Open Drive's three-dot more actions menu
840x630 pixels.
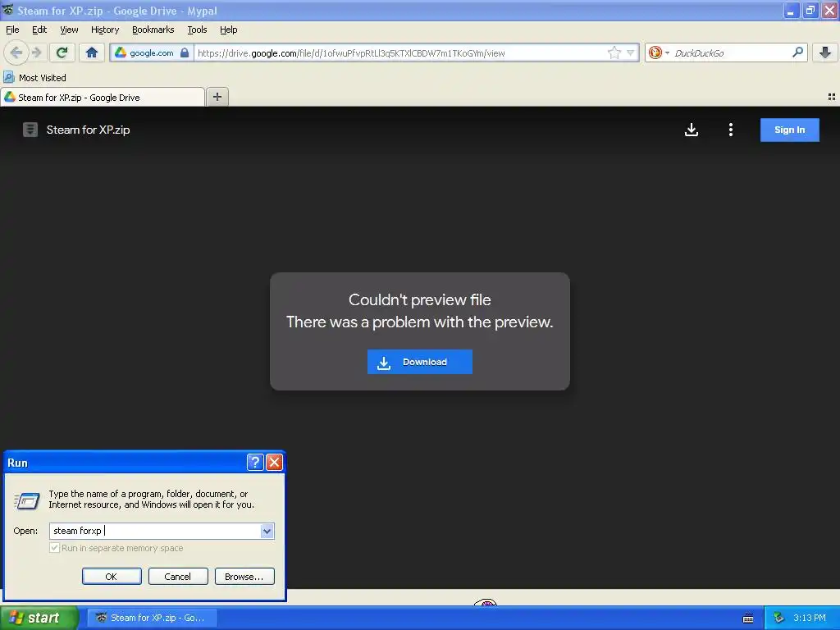pyautogui.click(x=731, y=130)
